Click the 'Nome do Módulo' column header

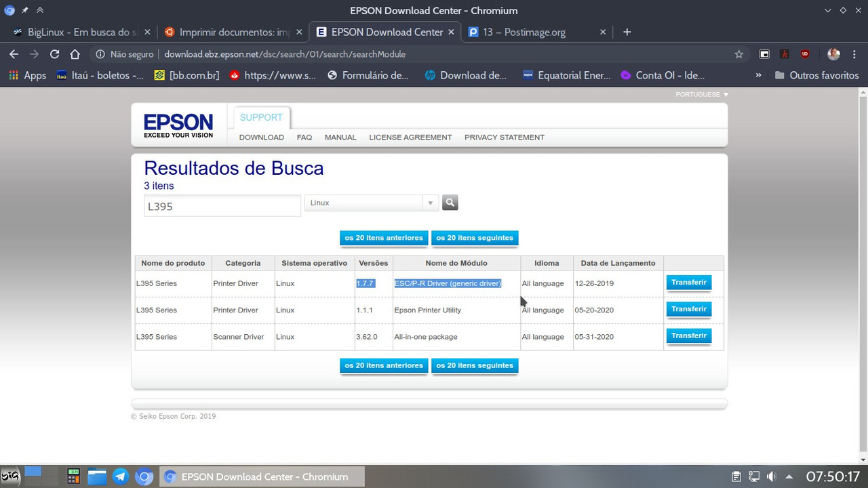tap(456, 263)
